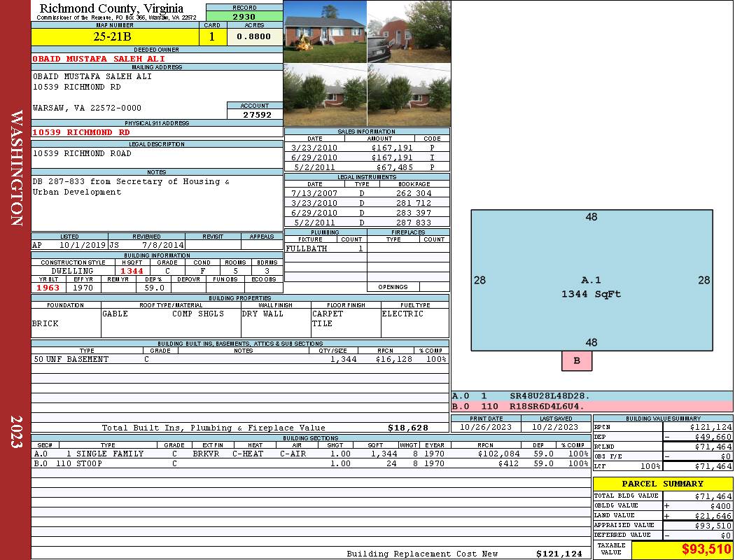Click listed date 10/1/2019
This screenshot has height=560, width=735.
tap(83, 244)
